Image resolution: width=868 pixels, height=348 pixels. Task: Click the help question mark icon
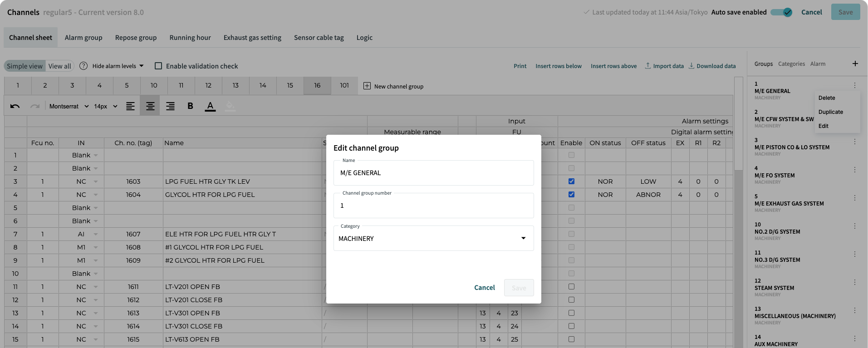[83, 66]
